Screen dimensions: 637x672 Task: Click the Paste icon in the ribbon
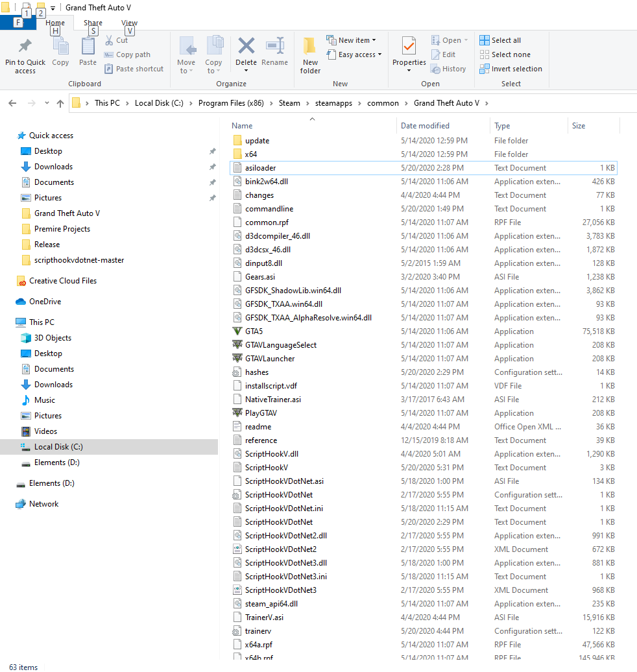[88, 47]
